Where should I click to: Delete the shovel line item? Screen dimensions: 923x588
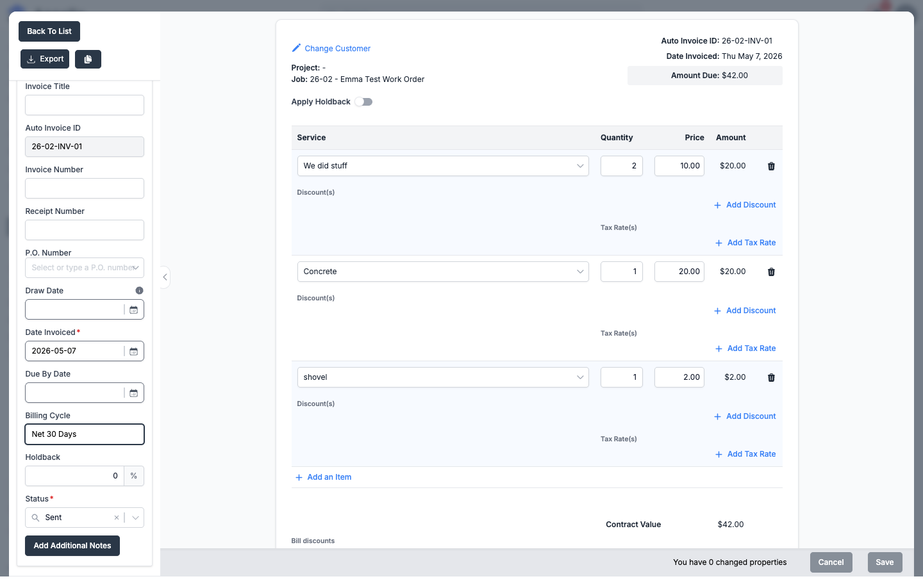click(x=771, y=377)
